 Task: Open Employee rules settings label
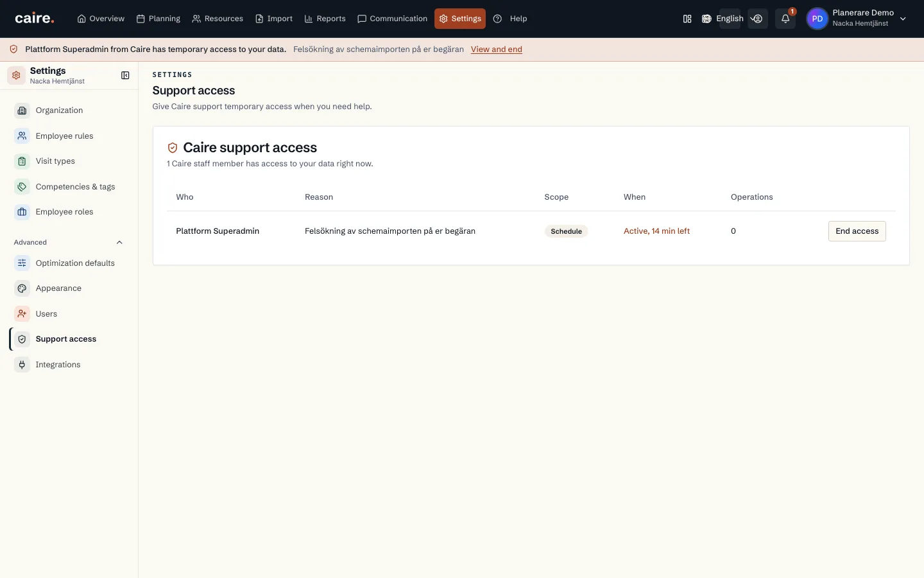pos(65,136)
